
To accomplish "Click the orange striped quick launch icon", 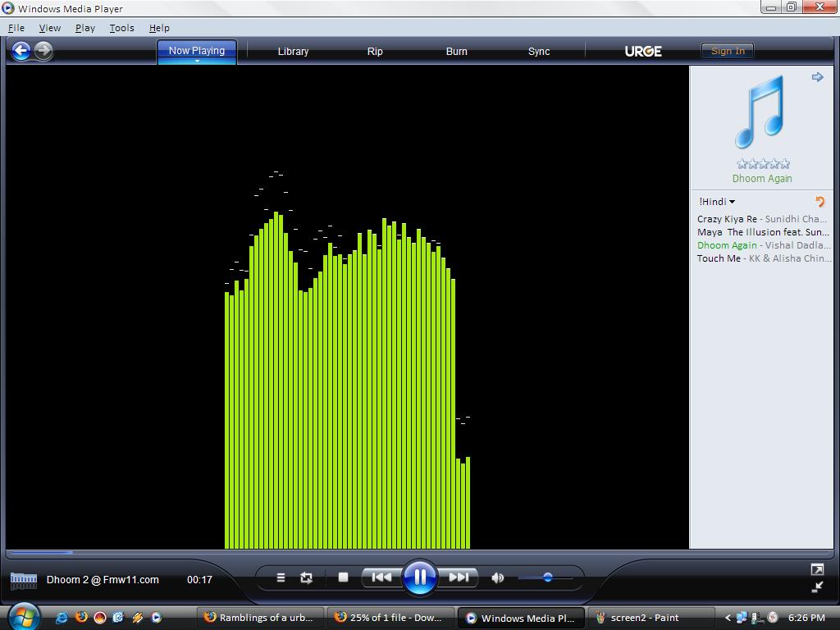I will [x=137, y=618].
